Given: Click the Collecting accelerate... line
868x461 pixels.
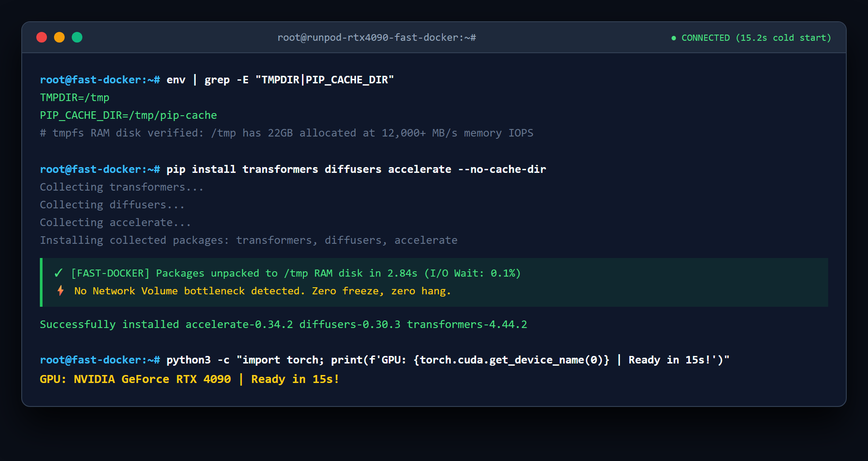Looking at the screenshot, I should pos(115,223).
